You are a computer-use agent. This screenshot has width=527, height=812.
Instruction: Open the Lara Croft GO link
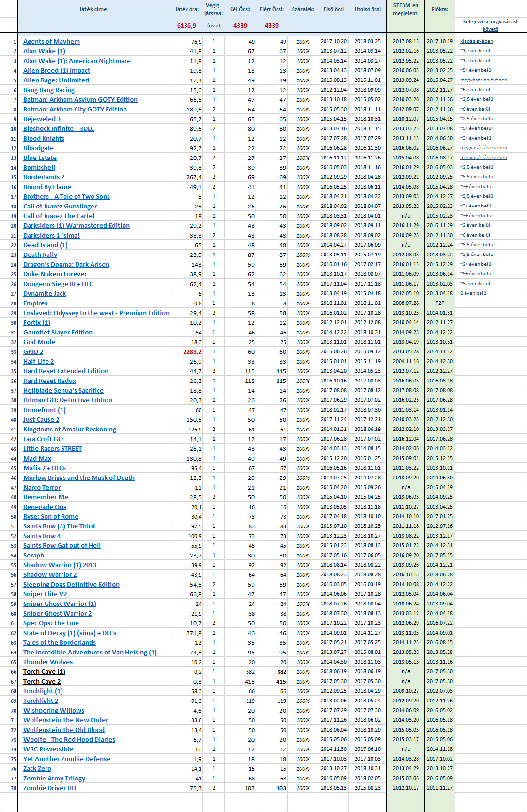43,439
